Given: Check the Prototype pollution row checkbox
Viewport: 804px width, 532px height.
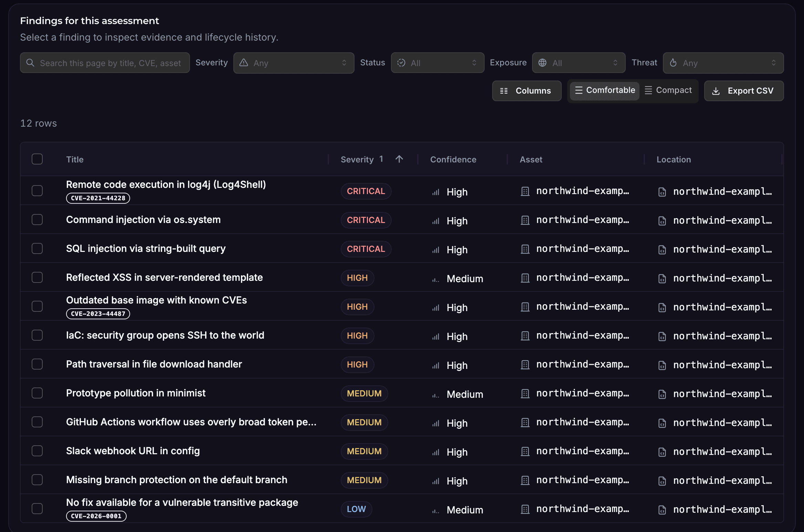Looking at the screenshot, I should click(x=37, y=393).
